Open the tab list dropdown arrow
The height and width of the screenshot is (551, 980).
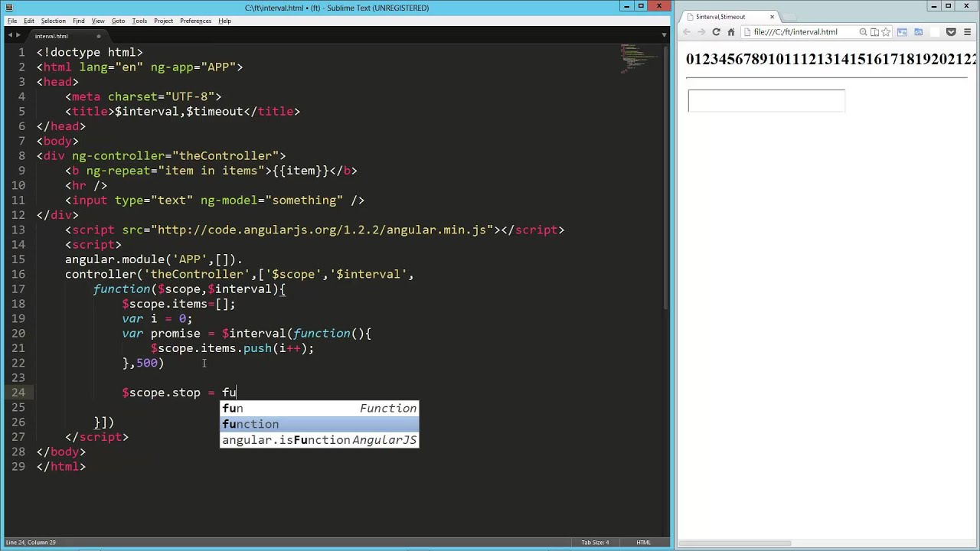tap(664, 36)
